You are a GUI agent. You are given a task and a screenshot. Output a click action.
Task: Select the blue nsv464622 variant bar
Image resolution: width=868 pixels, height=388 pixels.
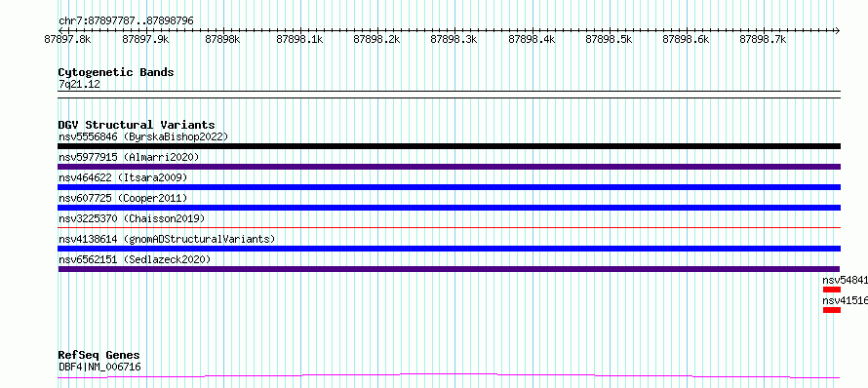[x=449, y=187]
